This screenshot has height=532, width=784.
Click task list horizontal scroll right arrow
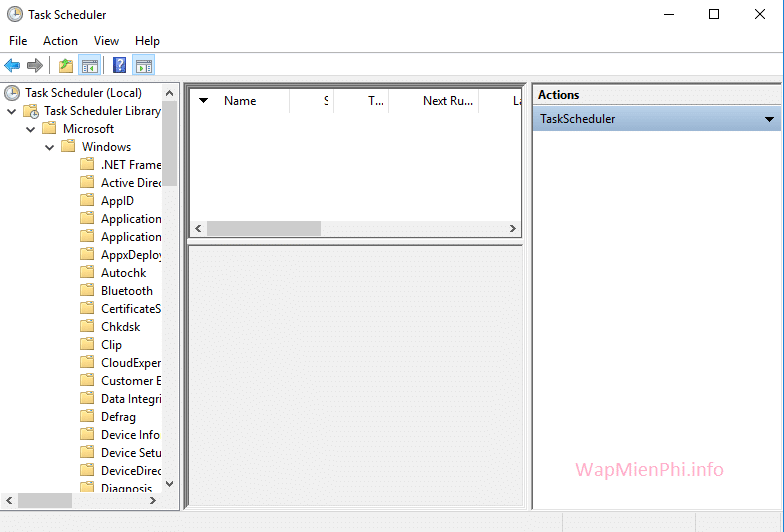coord(512,228)
